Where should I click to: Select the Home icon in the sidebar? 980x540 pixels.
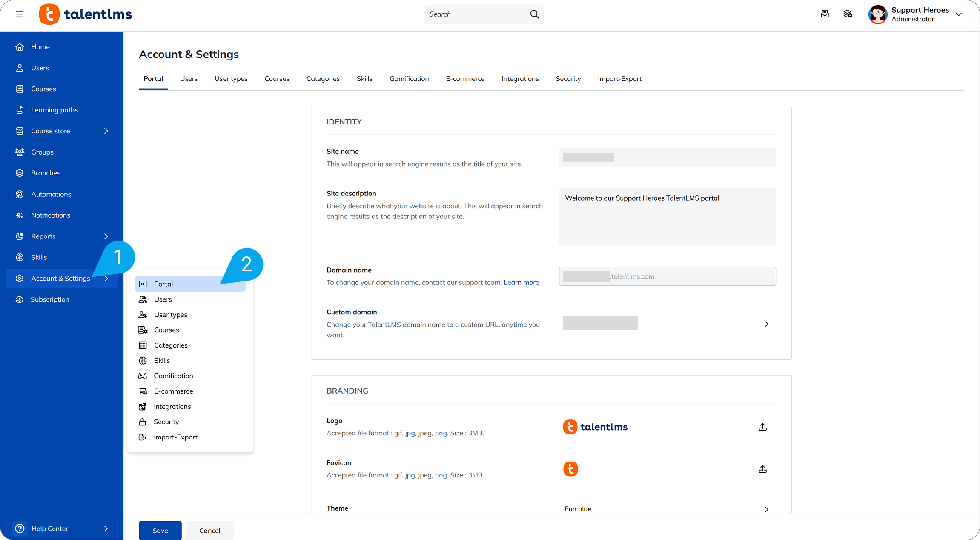coord(20,46)
